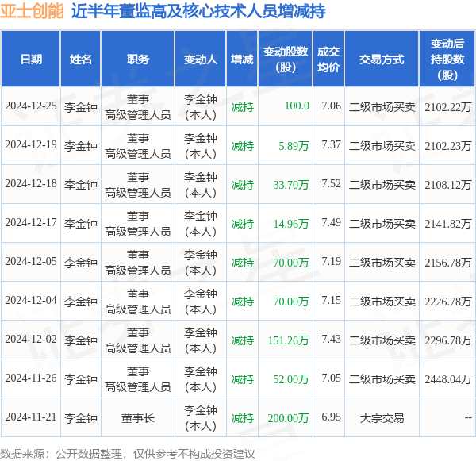Click the share change value 100.0
Viewport: 476px width, 461px height.
(297, 106)
